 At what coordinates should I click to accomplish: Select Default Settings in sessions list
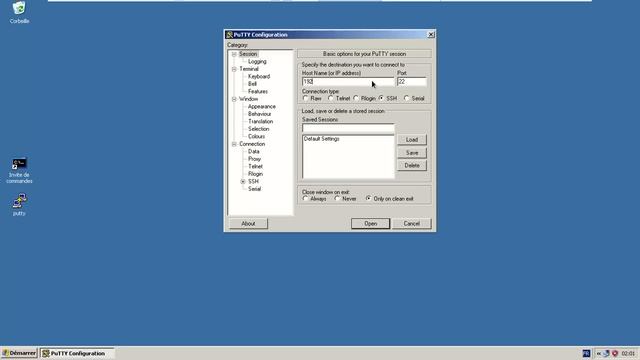322,139
